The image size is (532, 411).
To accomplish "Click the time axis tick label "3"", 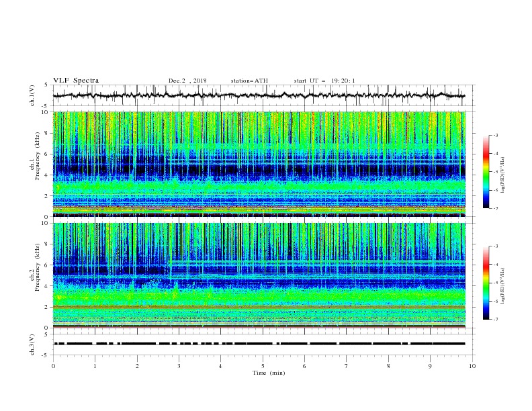I will point(179,366).
